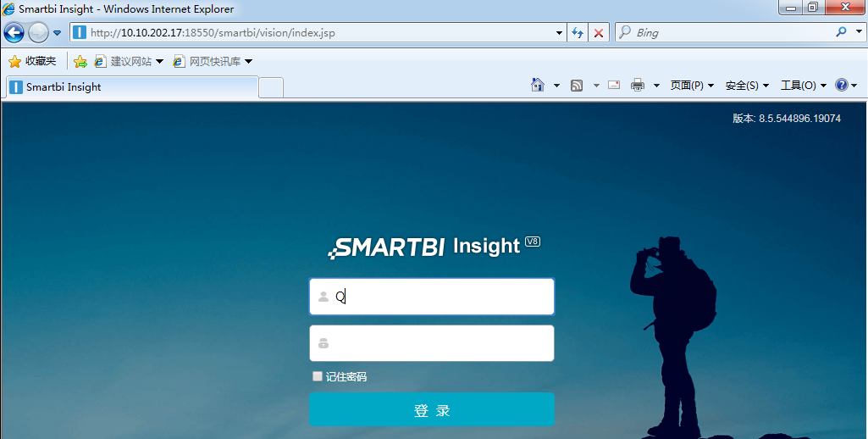868x439 pixels.
Task: Open a new blank tab
Action: 271,87
